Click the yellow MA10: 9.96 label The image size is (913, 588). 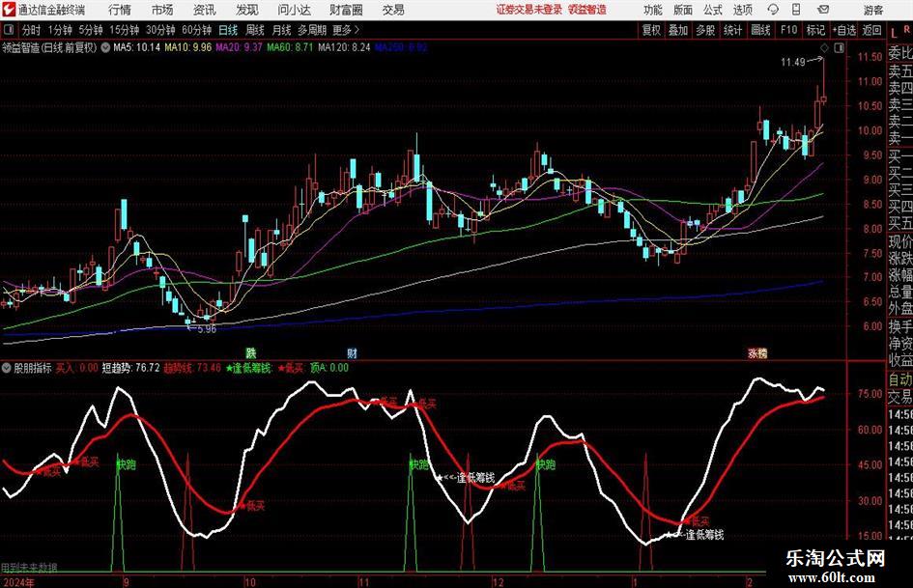pos(188,47)
